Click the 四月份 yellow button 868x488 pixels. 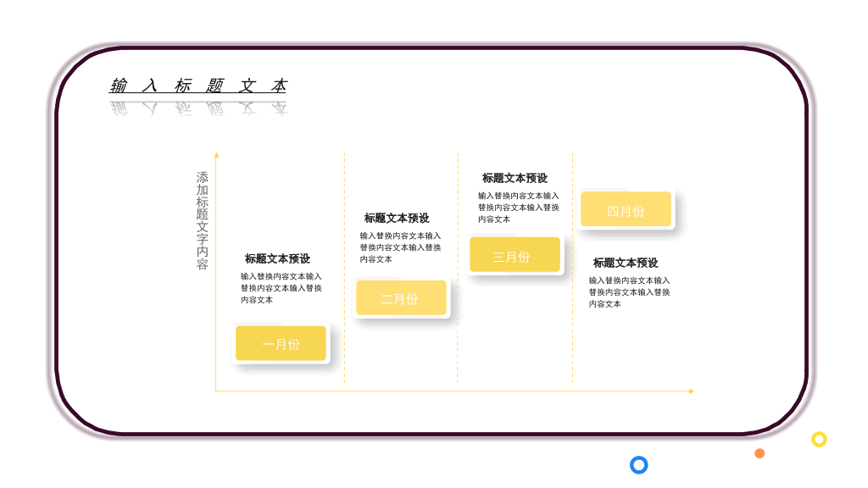click(626, 209)
